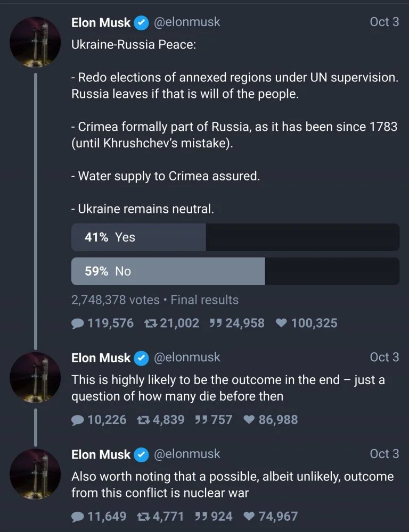409x532 pixels.
Task: Like the tweet with 86,988 likes
Action: 249,420
